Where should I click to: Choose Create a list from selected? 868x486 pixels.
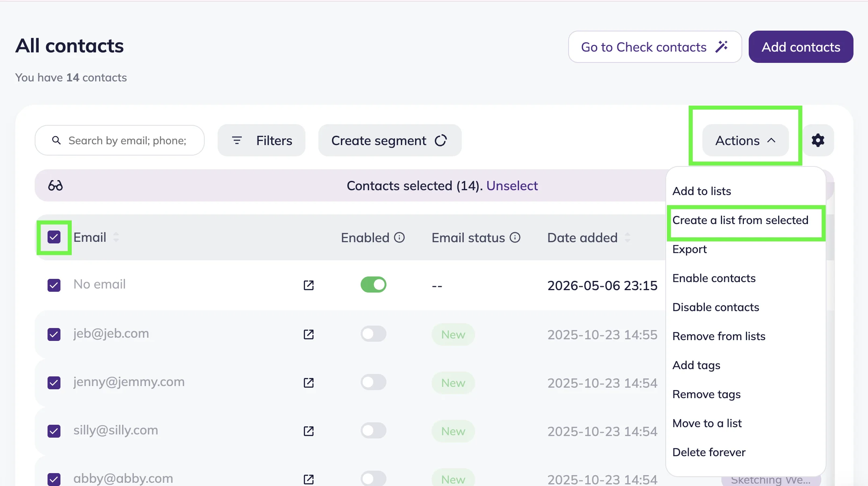[740, 220]
